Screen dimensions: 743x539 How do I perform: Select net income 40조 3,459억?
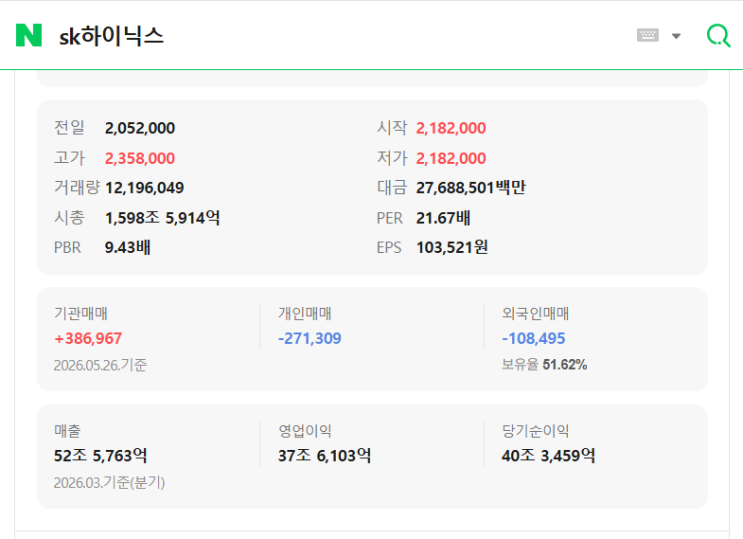coord(549,456)
